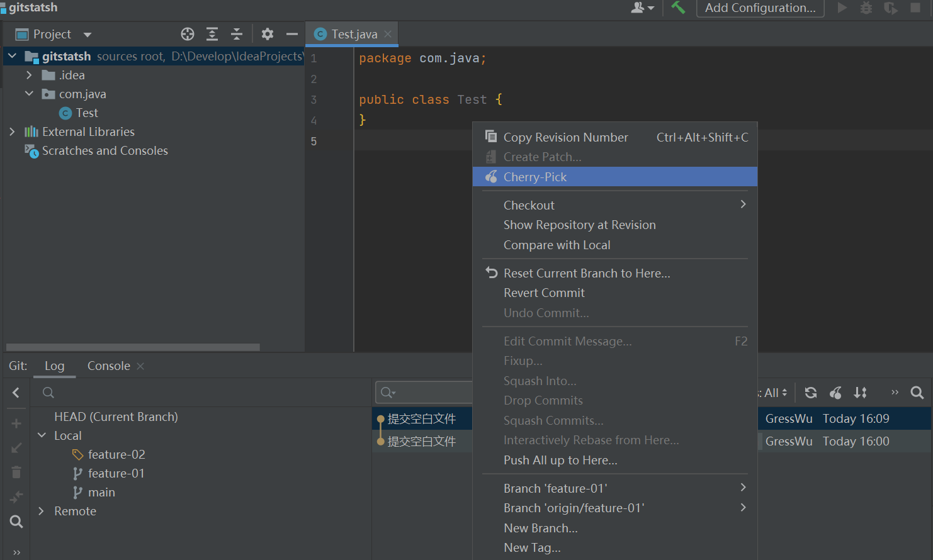This screenshot has height=560, width=933.
Task: Expand more branch actions chevrons at bottom
Action: click(16, 552)
